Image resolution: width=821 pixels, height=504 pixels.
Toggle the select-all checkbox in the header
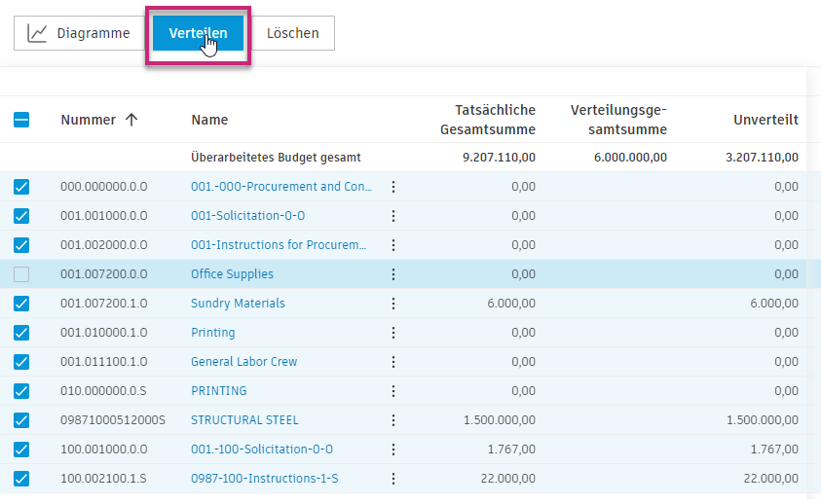tap(21, 120)
